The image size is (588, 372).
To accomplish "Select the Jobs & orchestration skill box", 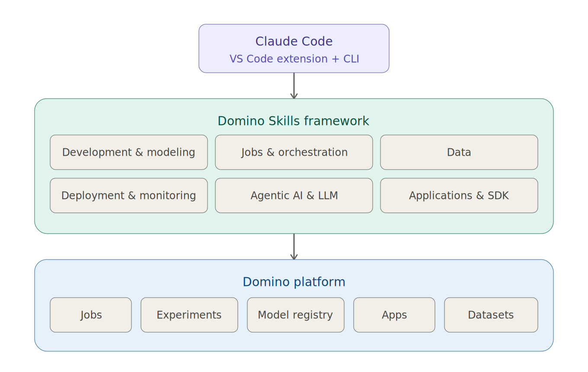I will pos(294,152).
